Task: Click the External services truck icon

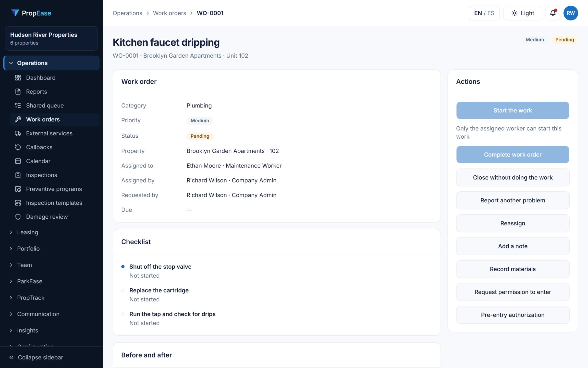Action: point(18,133)
